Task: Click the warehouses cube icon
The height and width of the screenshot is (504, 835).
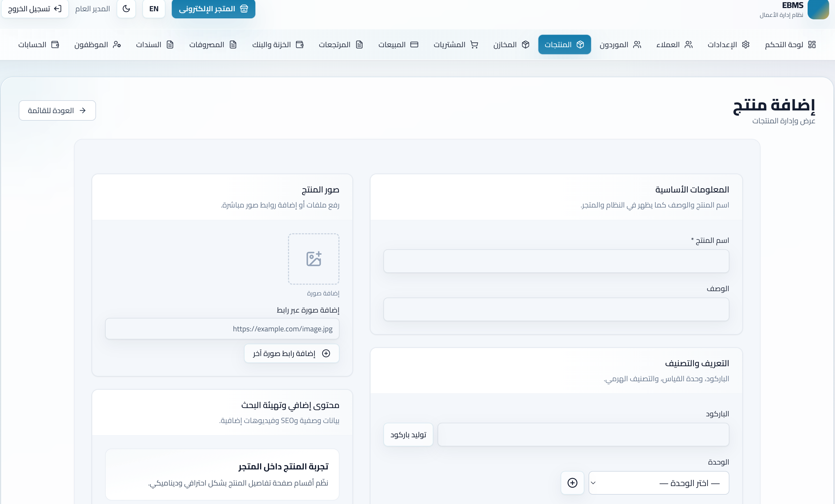Action: [x=526, y=45]
